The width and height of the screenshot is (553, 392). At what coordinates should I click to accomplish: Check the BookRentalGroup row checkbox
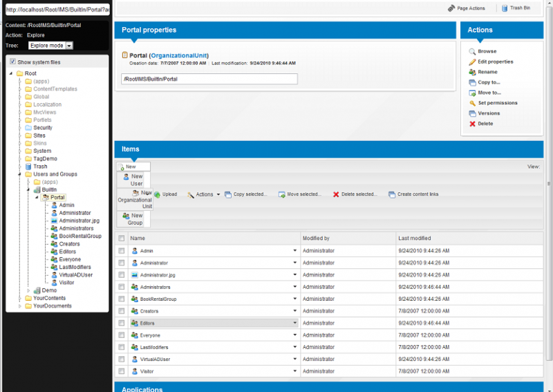pyautogui.click(x=122, y=299)
